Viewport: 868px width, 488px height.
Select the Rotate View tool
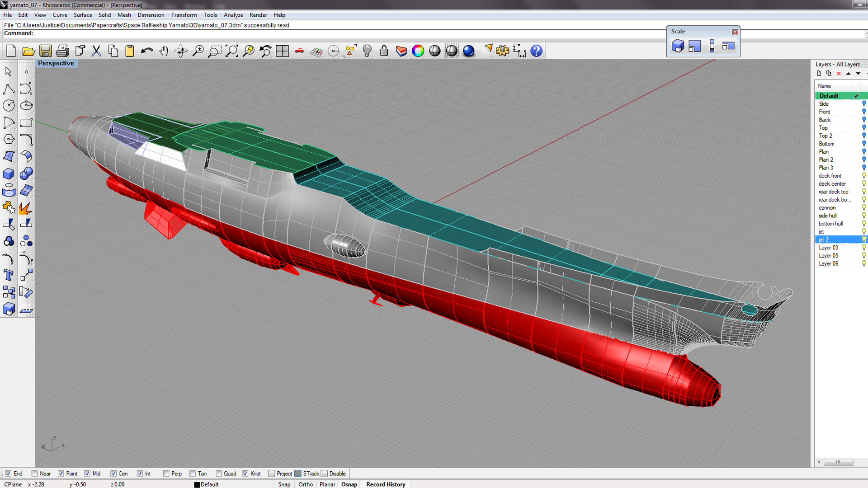pos(181,51)
